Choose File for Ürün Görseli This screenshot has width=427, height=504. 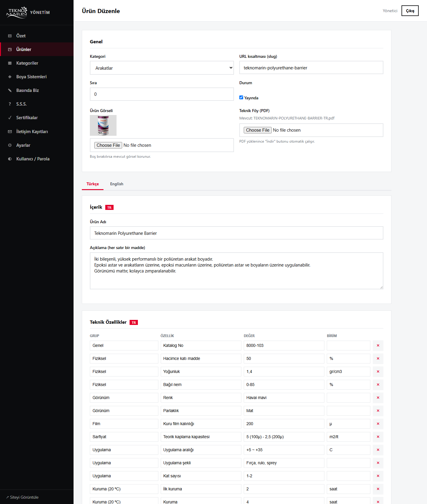tap(108, 145)
